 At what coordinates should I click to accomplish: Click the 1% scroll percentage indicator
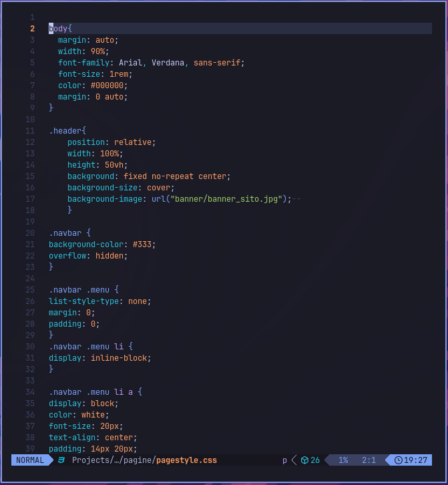(x=343, y=460)
